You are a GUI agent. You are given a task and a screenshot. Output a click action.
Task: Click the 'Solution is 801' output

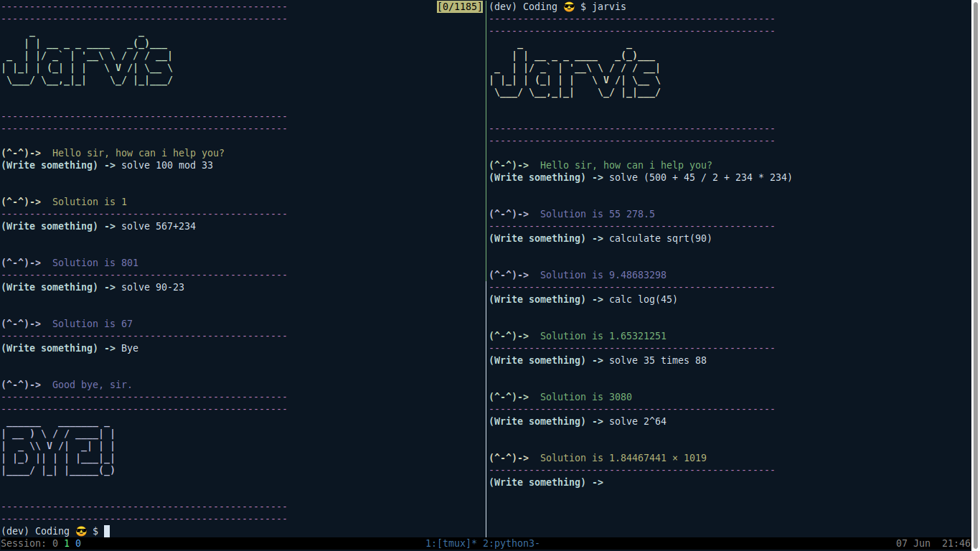click(x=95, y=263)
